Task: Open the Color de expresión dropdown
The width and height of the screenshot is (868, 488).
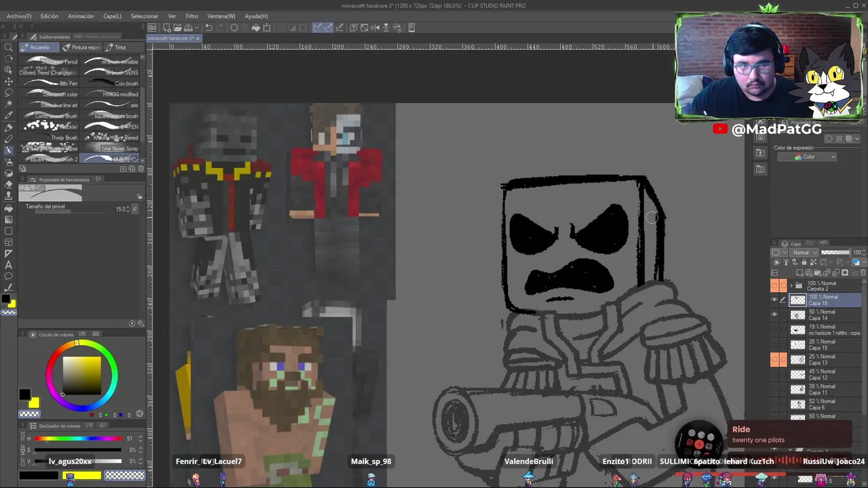Action: coord(807,157)
